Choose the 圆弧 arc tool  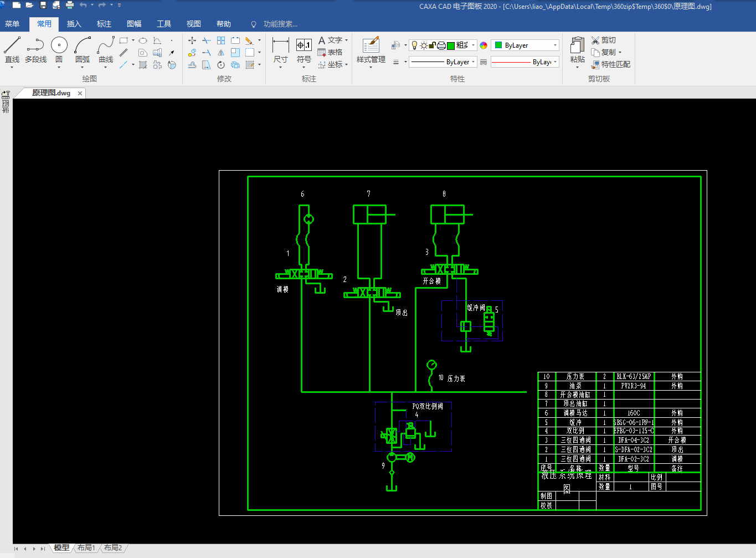click(x=83, y=50)
